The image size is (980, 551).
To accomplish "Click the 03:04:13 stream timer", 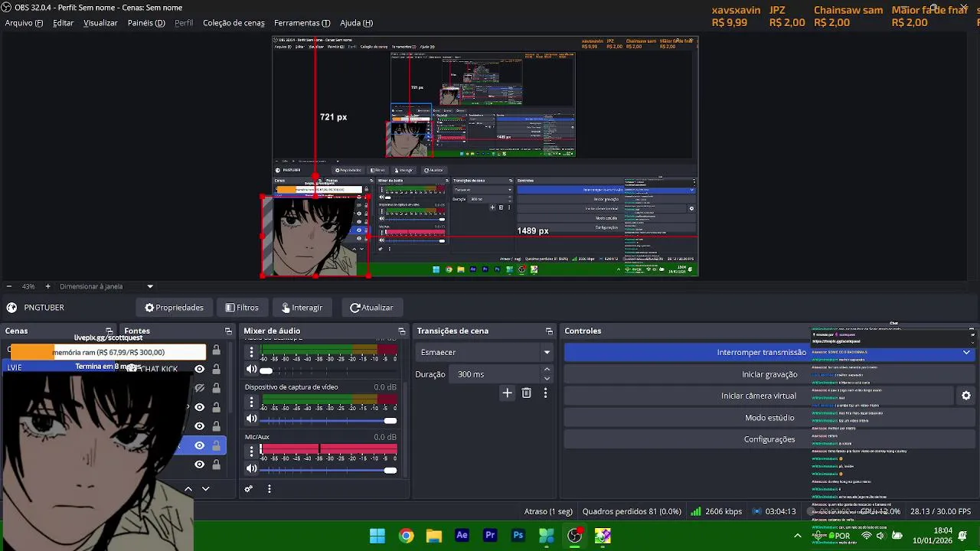I will 773,511.
